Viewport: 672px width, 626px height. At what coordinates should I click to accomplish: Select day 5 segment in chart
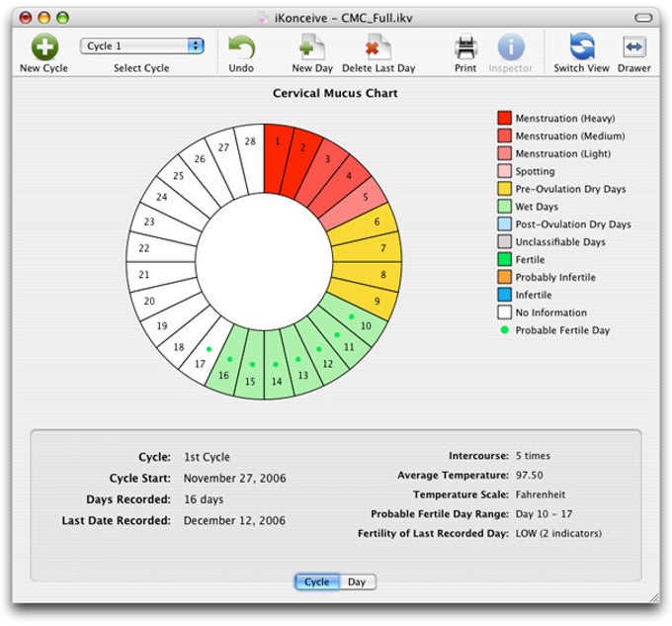353,209
